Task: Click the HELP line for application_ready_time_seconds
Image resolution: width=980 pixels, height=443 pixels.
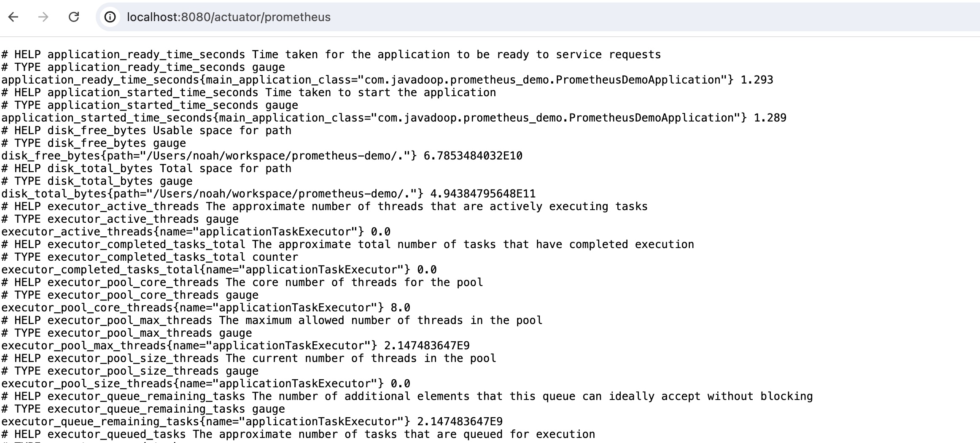Action: (x=331, y=54)
